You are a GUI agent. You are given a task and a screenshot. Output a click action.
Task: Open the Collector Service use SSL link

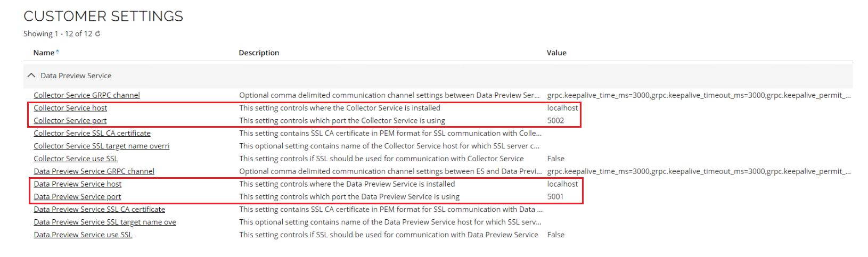click(76, 159)
